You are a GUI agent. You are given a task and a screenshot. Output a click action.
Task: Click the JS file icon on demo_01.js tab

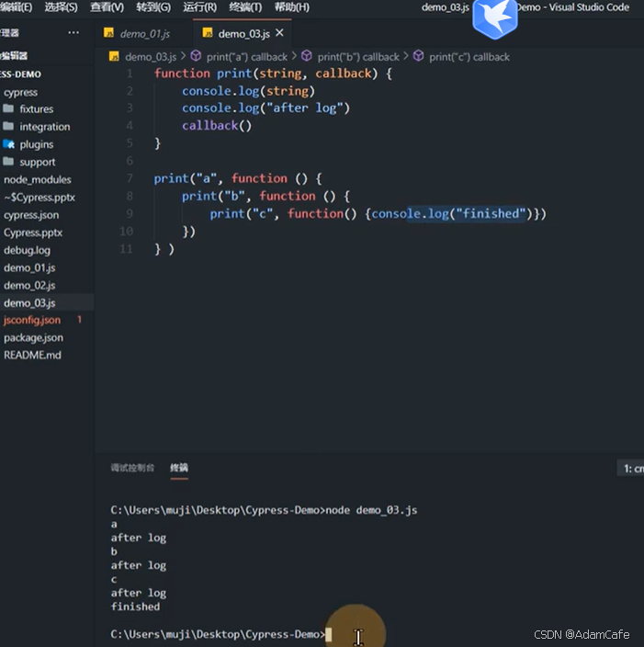pyautogui.click(x=108, y=33)
